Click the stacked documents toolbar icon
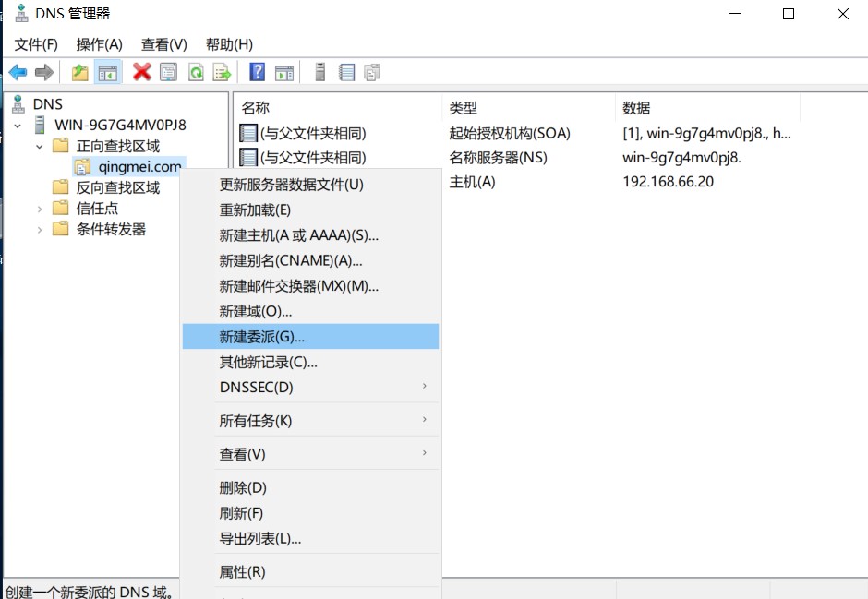Screen dimensions: 868x599 (372, 72)
